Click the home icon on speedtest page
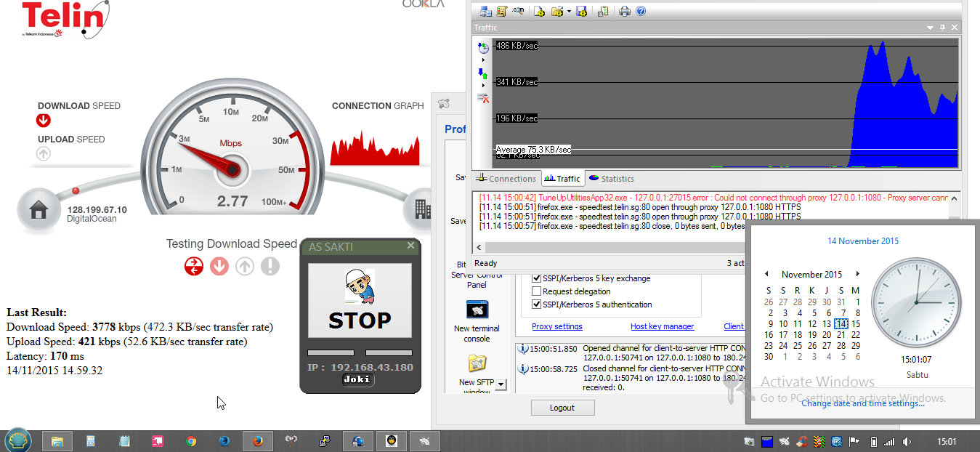The width and height of the screenshot is (980, 452). 39,210
